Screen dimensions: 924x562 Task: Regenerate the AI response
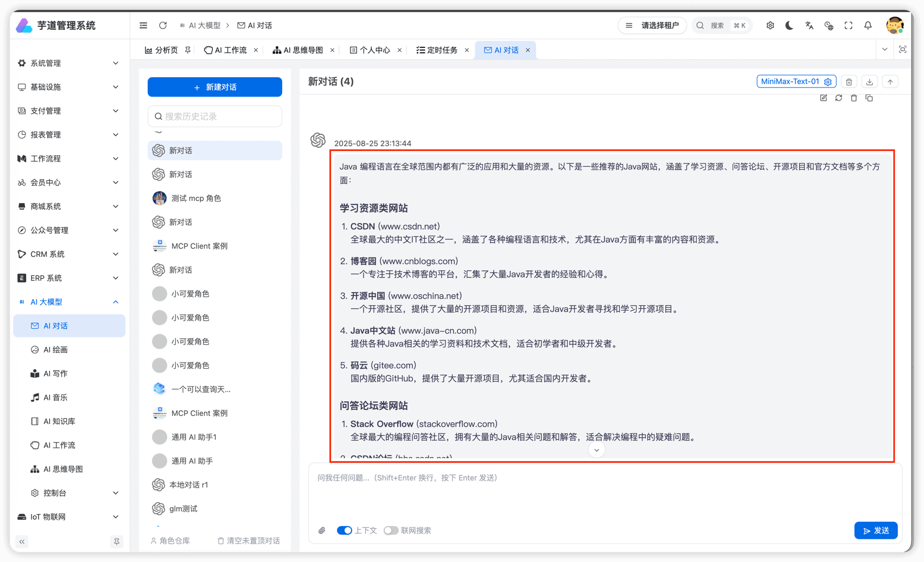[839, 98]
